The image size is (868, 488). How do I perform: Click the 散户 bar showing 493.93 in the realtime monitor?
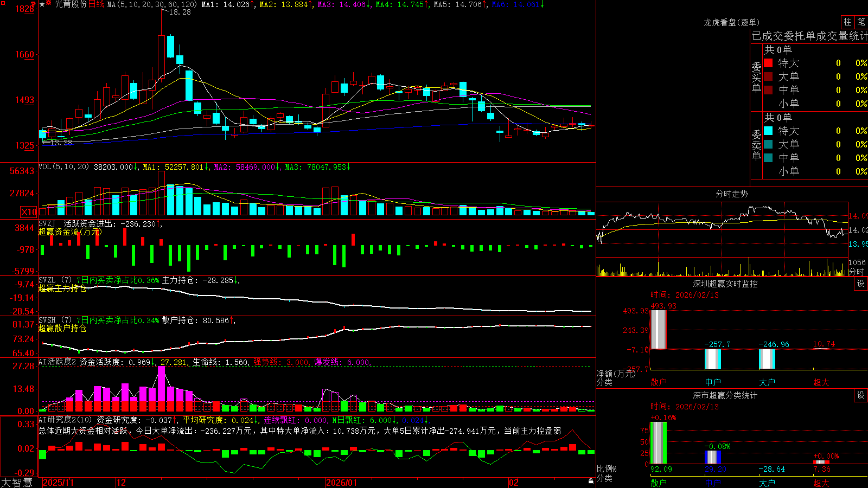tap(658, 329)
